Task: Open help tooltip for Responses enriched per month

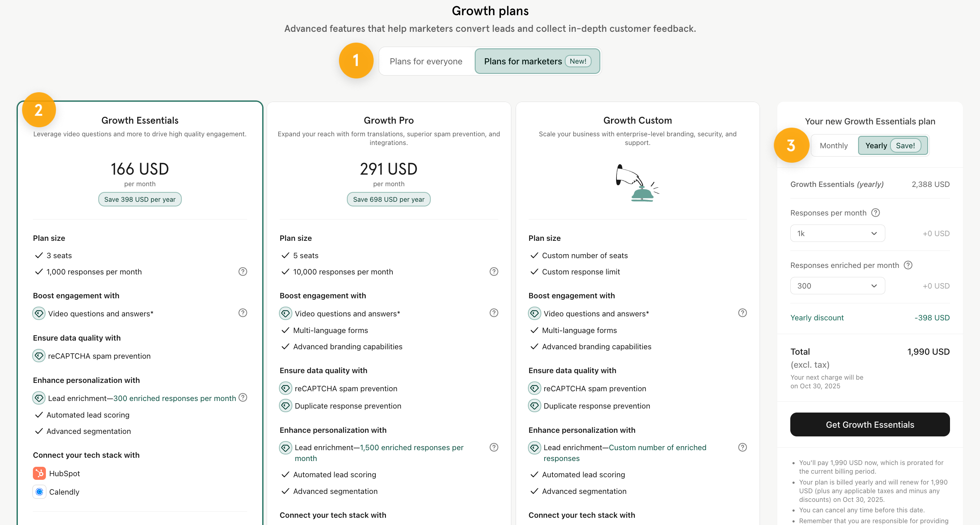Action: [908, 265]
